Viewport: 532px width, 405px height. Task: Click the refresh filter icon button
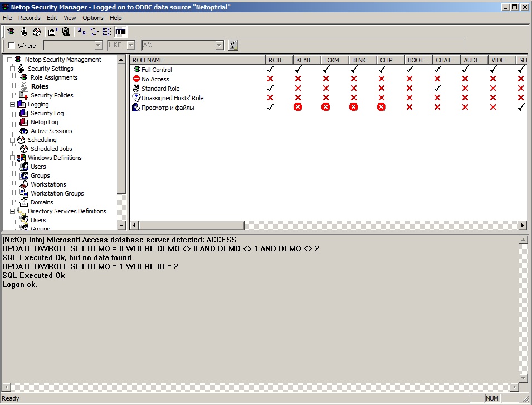tap(233, 45)
